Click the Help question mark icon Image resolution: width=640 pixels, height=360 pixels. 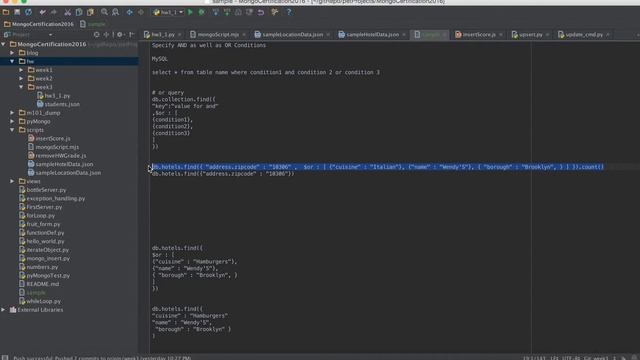coord(289,12)
